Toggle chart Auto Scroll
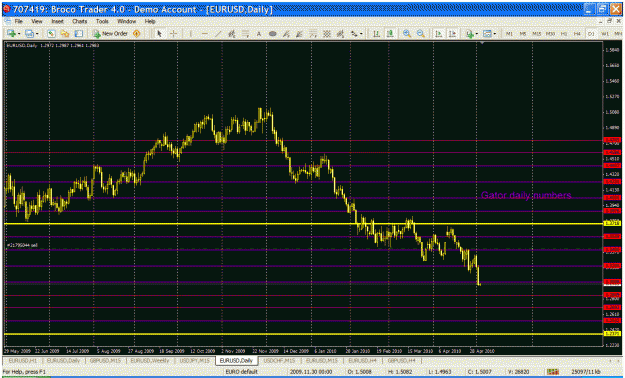Screen dimensions: 625x378 pyautogui.click(x=438, y=34)
